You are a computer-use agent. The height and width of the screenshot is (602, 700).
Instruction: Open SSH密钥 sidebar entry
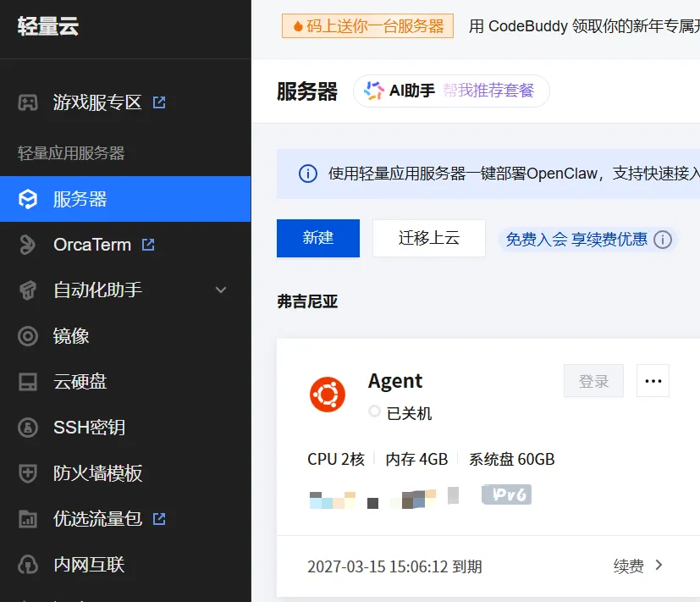click(89, 428)
